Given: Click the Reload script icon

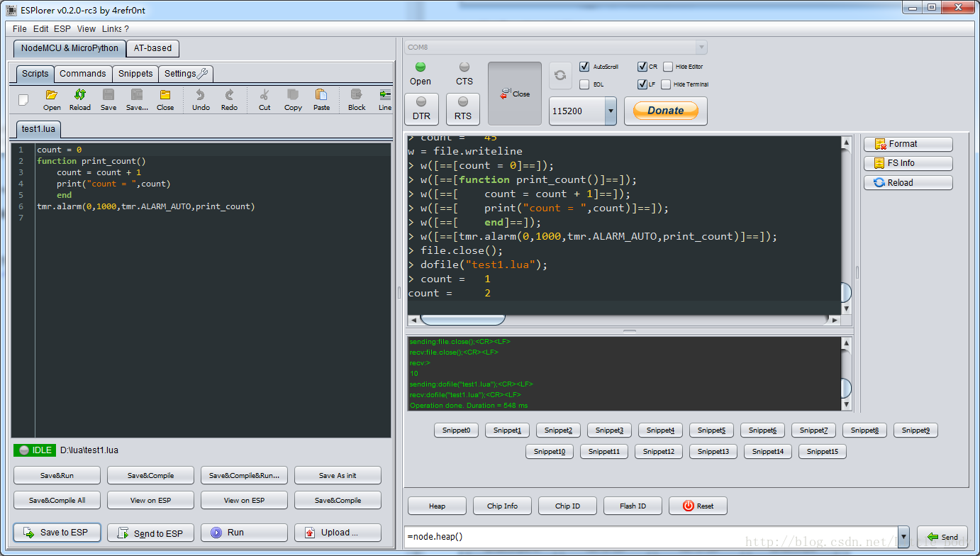Looking at the screenshot, I should click(x=79, y=95).
